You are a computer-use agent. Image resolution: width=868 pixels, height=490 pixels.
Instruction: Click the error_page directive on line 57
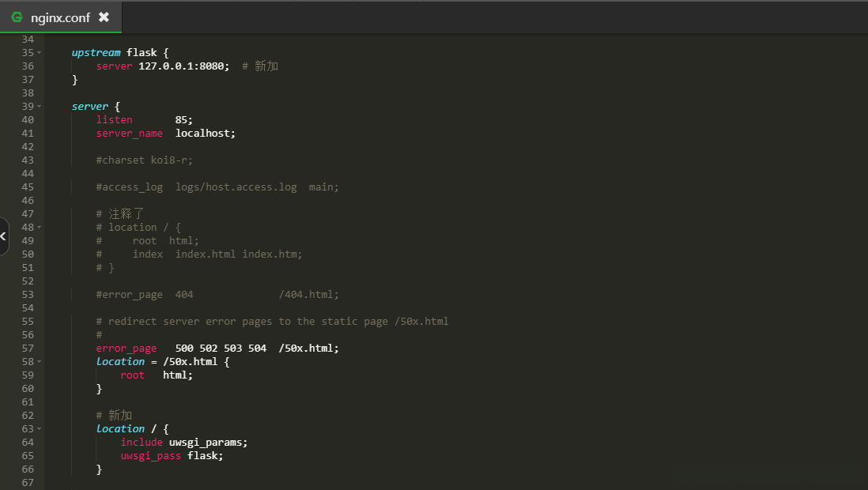click(126, 348)
